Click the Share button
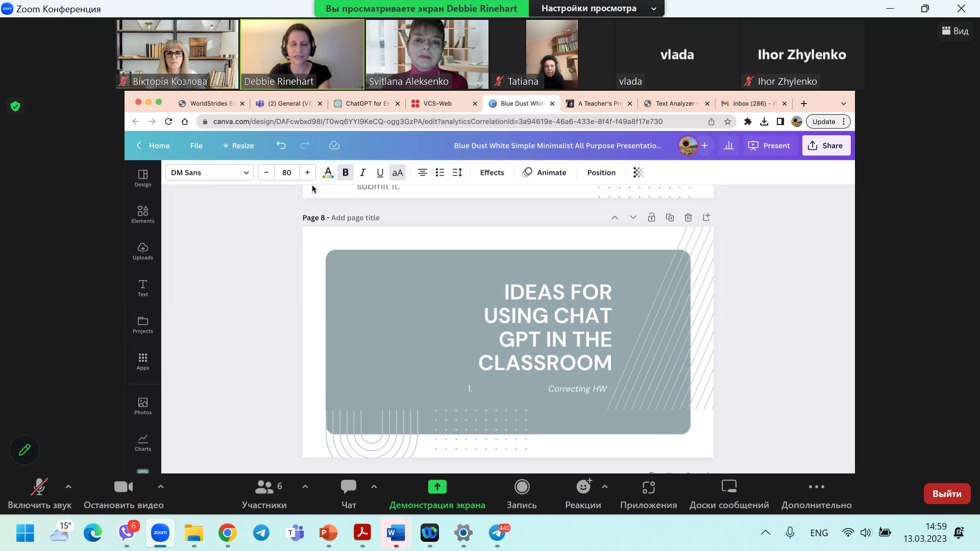This screenshot has width=980, height=551. (x=825, y=145)
